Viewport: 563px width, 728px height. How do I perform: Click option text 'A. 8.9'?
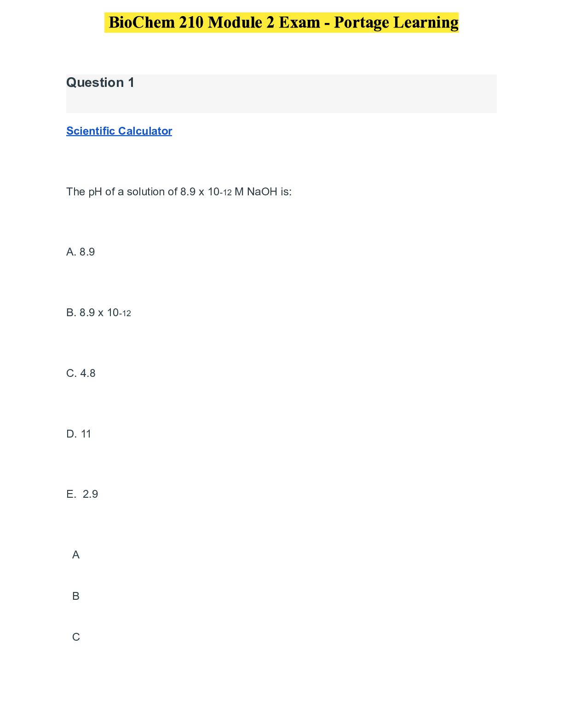80,252
